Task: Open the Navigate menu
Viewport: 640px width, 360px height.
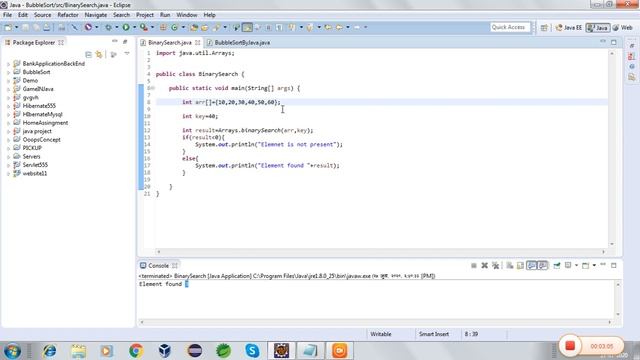Action: pyautogui.click(x=96, y=15)
